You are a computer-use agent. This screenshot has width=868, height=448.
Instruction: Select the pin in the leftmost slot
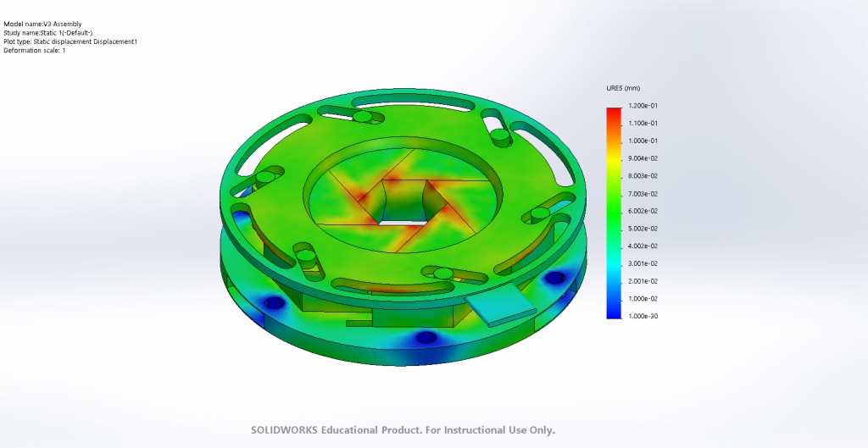pyautogui.click(x=266, y=177)
